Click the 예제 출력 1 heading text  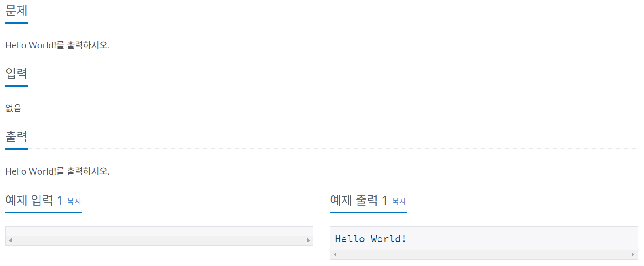[358, 200]
